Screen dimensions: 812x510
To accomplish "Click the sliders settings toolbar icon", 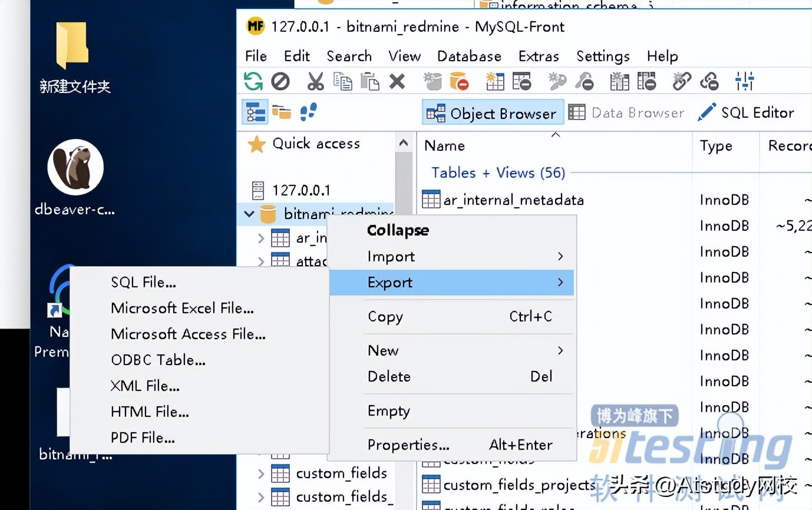I will [744, 81].
